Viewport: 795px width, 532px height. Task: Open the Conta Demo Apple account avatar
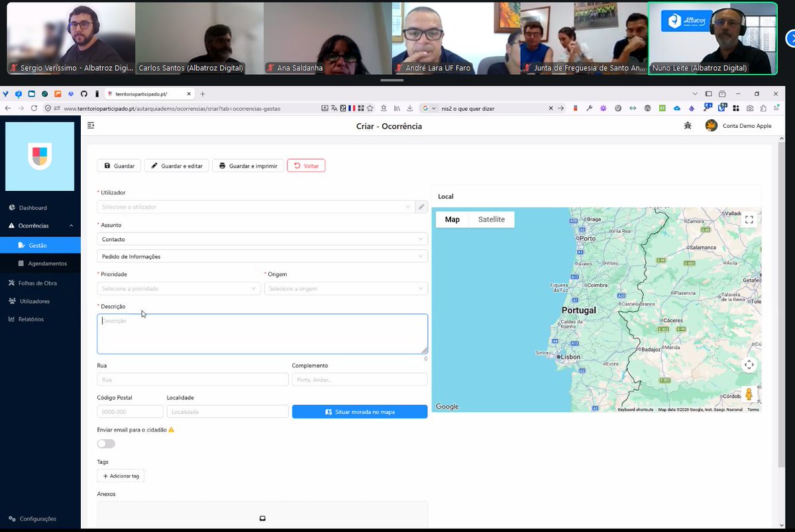712,125
